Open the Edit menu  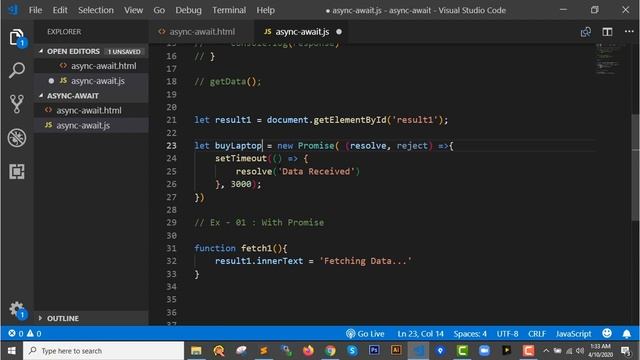(60, 10)
